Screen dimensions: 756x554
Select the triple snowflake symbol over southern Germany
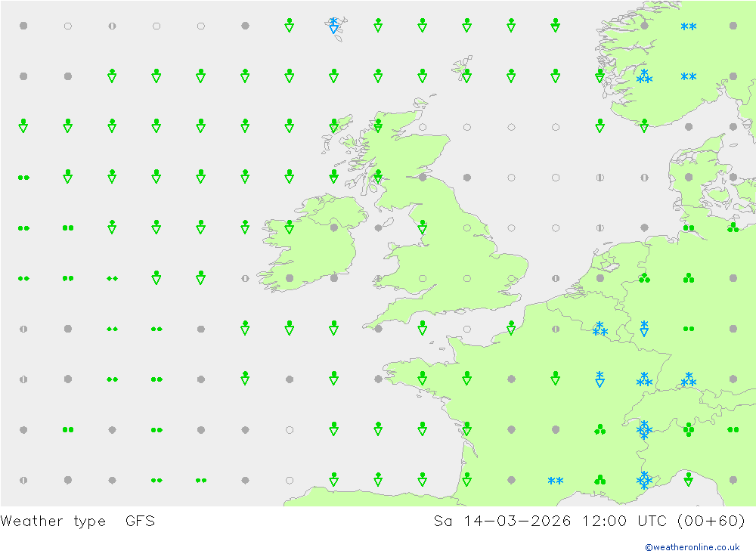(x=689, y=379)
